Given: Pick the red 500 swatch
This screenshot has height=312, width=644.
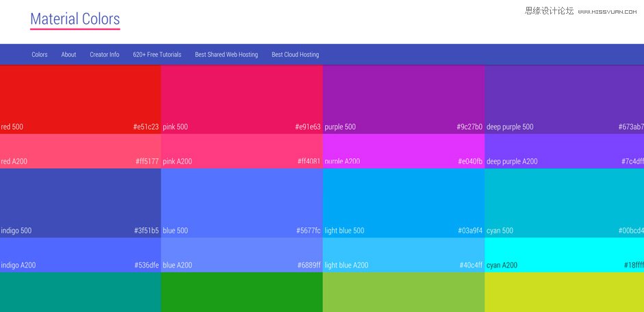Looking at the screenshot, I should coord(81,99).
